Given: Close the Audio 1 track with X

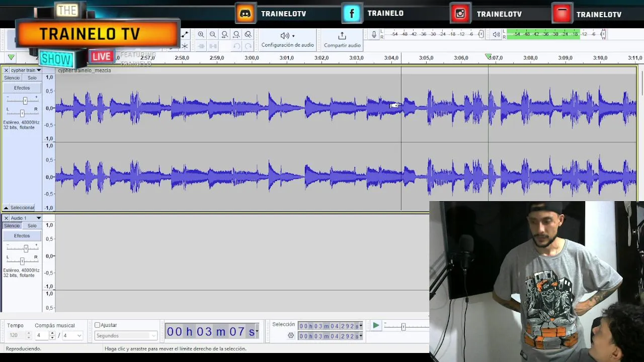Looking at the screenshot, I should pos(6,218).
